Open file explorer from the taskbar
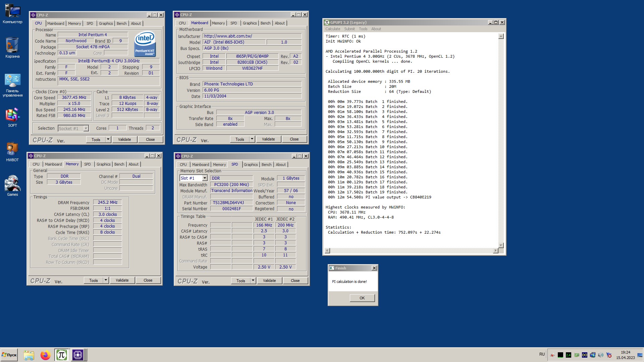The width and height of the screenshot is (644, 362). click(x=29, y=355)
